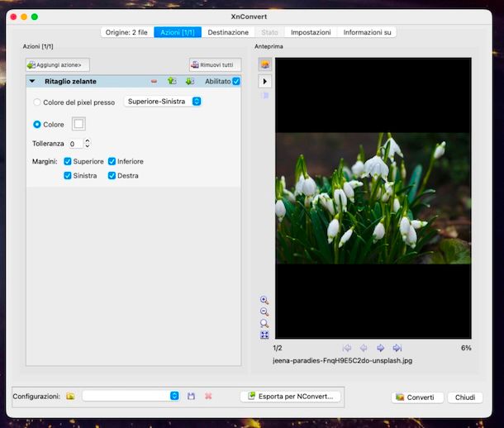Select the Colore radio button
This screenshot has height=428, width=504.
point(37,124)
